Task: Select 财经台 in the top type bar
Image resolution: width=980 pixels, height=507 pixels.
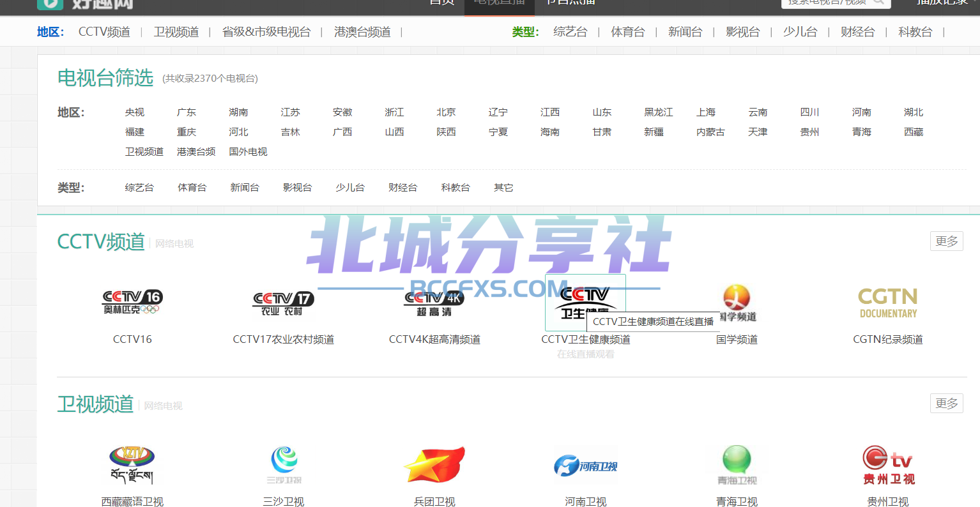Action: click(x=858, y=32)
